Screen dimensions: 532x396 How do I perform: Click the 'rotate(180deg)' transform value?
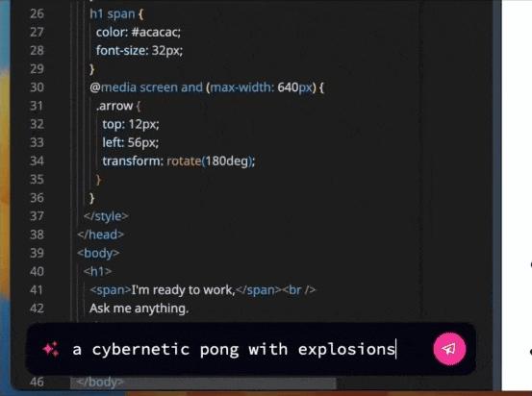click(x=211, y=161)
